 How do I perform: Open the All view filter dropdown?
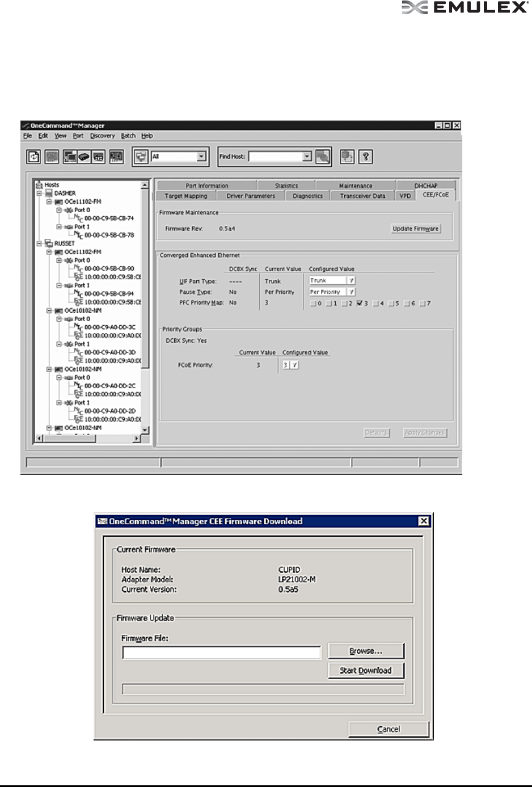201,157
